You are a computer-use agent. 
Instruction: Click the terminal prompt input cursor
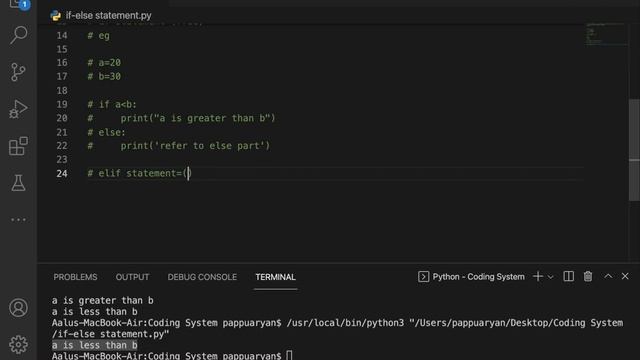(289, 356)
